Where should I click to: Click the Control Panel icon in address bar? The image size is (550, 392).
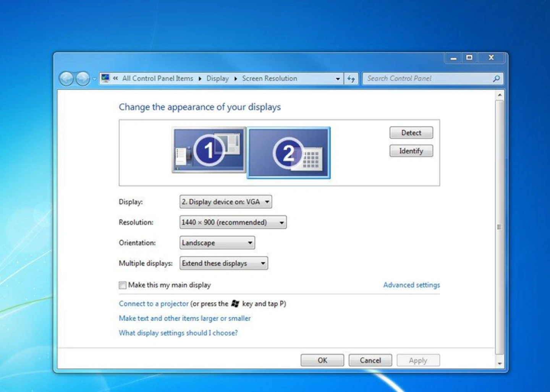click(105, 78)
